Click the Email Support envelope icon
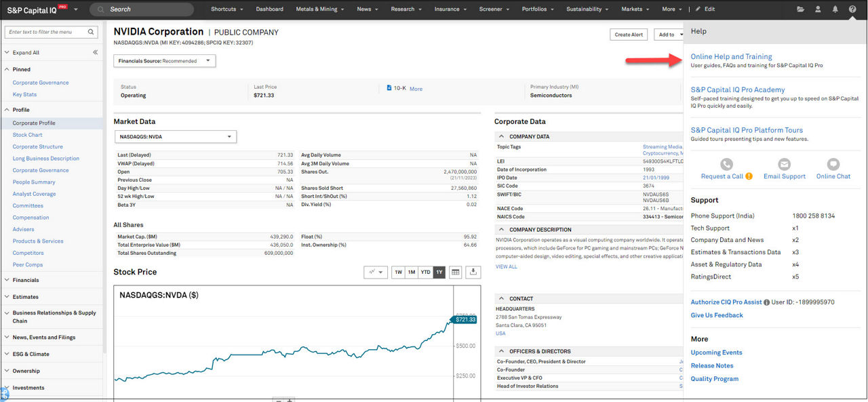 [784, 164]
